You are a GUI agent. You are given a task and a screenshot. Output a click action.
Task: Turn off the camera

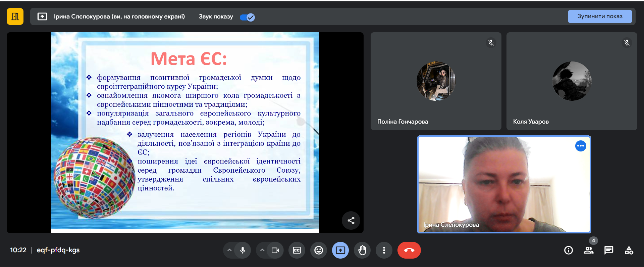click(275, 250)
